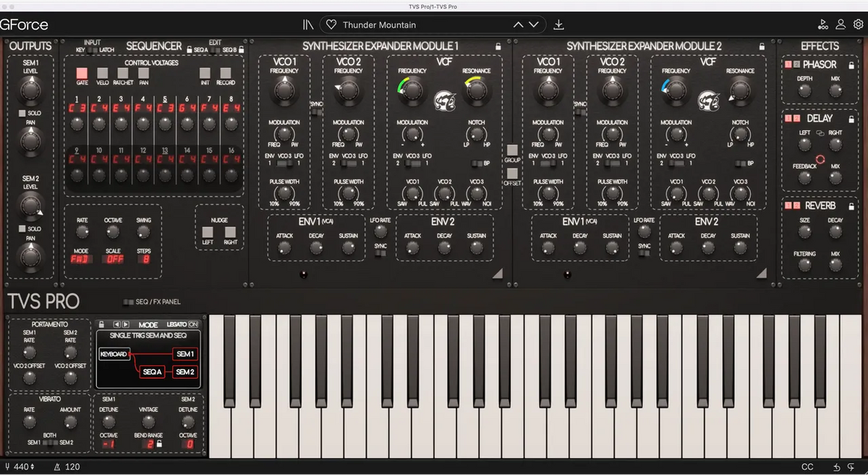Save the preset with the download icon
The height and width of the screenshot is (475, 868).
pos(558,25)
